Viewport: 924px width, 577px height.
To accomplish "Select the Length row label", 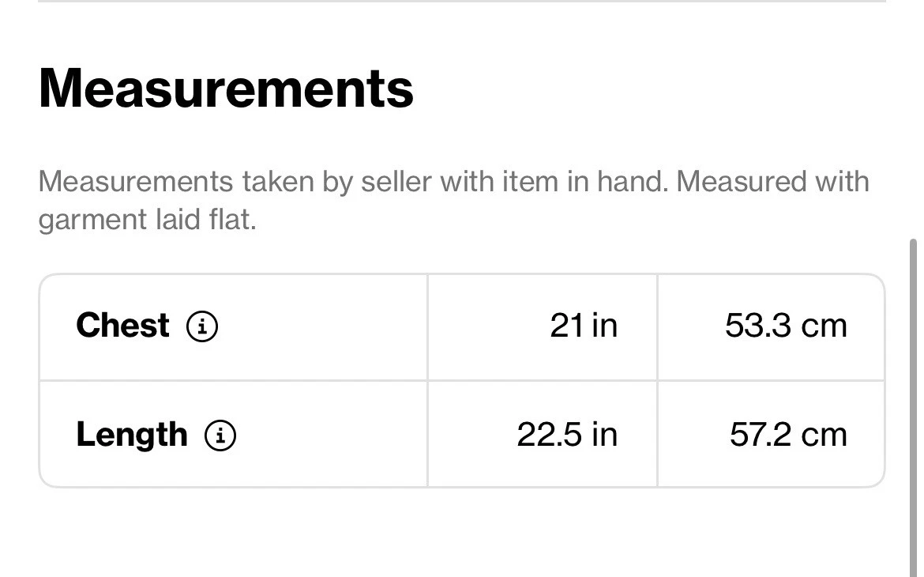I will [x=132, y=435].
